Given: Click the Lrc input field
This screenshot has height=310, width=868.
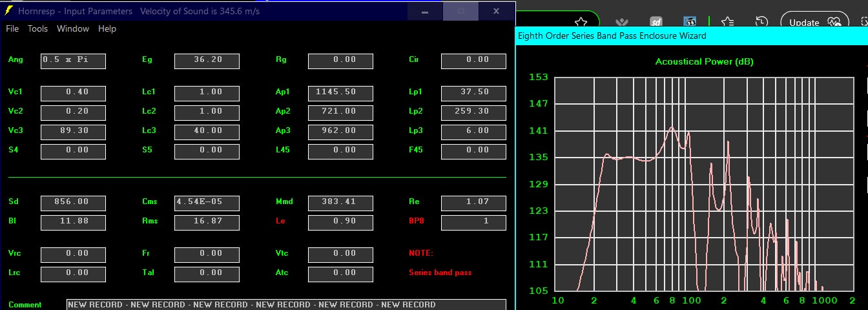Looking at the screenshot, I should point(73,274).
